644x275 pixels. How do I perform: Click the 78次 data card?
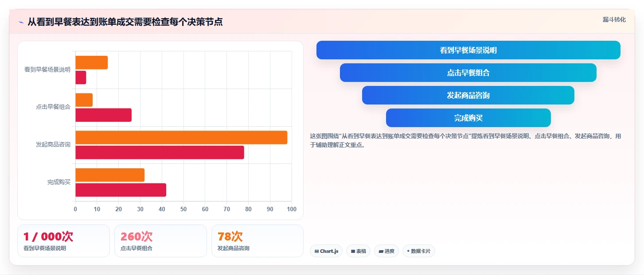tap(258, 241)
